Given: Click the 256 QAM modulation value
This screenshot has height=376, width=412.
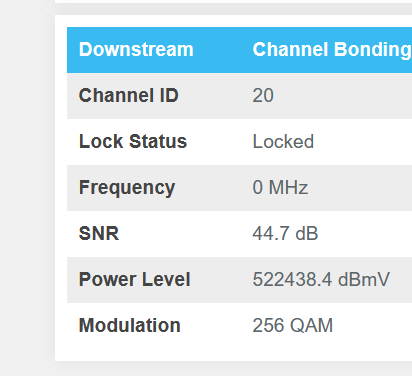Looking at the screenshot, I should pos(293,325).
